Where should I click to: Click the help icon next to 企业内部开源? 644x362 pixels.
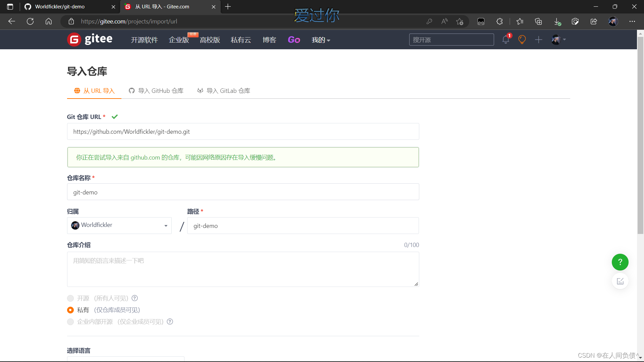point(170,321)
